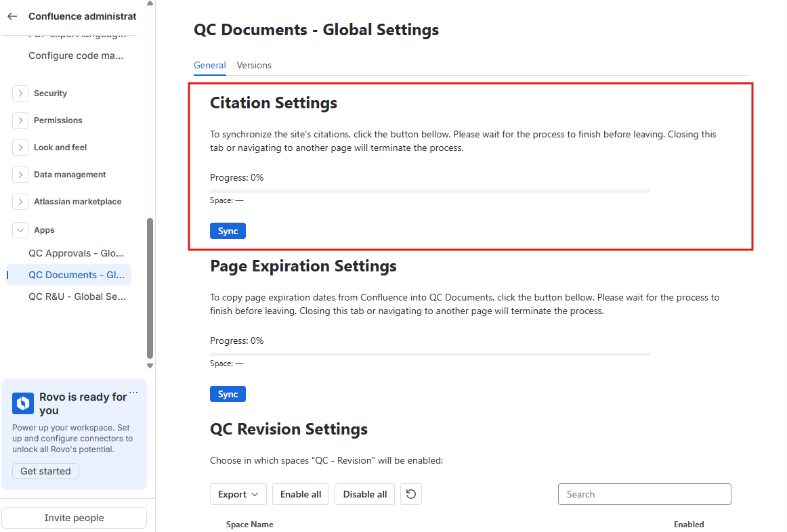This screenshot has width=787, height=532.
Task: Expand the Security section
Action: pos(20,93)
